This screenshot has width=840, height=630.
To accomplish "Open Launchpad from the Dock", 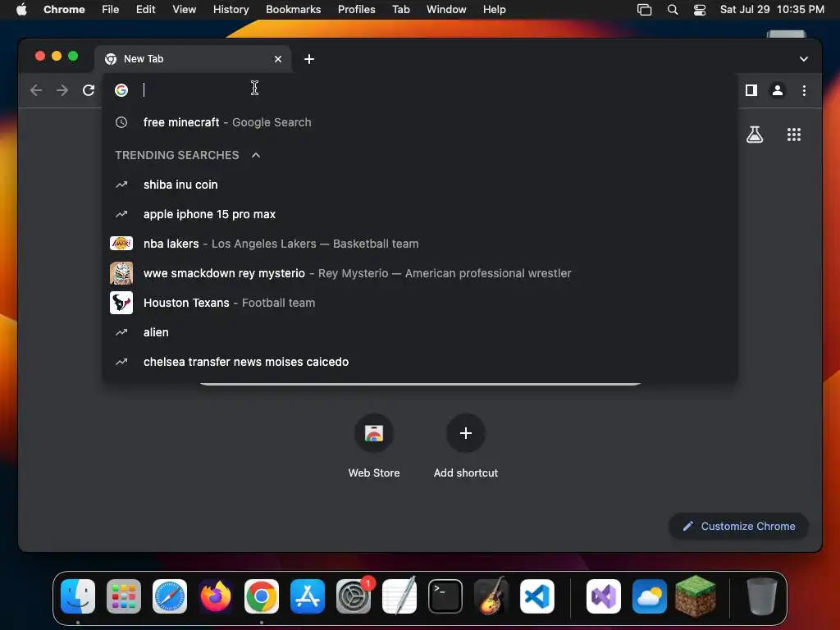I will (124, 596).
